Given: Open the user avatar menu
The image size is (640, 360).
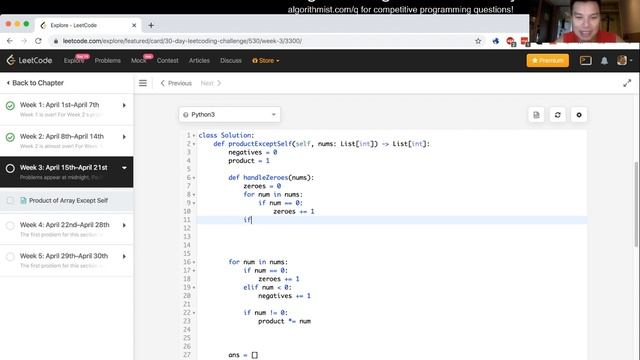Looking at the screenshot, I should [x=624, y=60].
